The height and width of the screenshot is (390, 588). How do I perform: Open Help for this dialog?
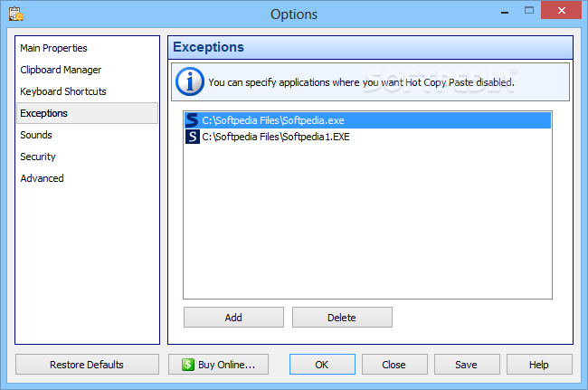tap(539, 365)
